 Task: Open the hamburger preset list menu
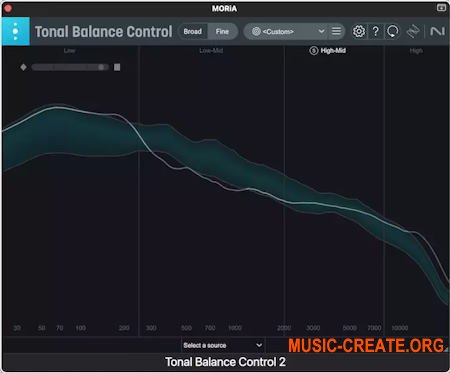click(x=336, y=31)
